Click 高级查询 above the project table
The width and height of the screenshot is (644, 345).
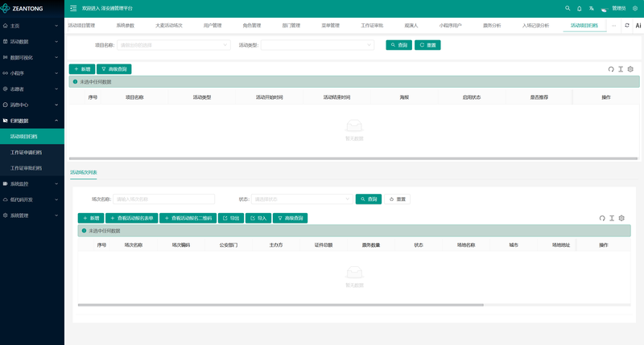[x=114, y=69]
